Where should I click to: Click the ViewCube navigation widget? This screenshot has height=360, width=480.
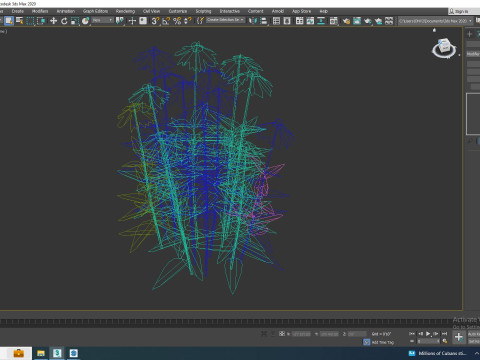444,47
